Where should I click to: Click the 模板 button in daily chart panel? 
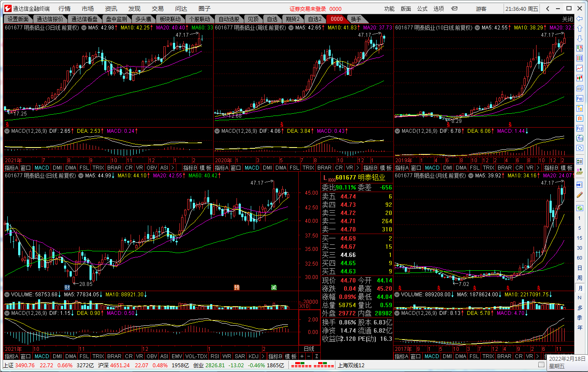[x=291, y=356]
